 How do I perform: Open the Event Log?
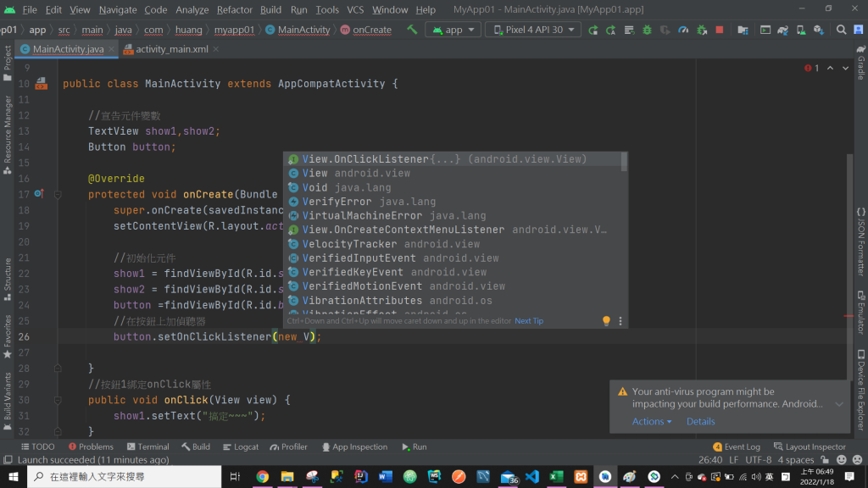[737, 447]
